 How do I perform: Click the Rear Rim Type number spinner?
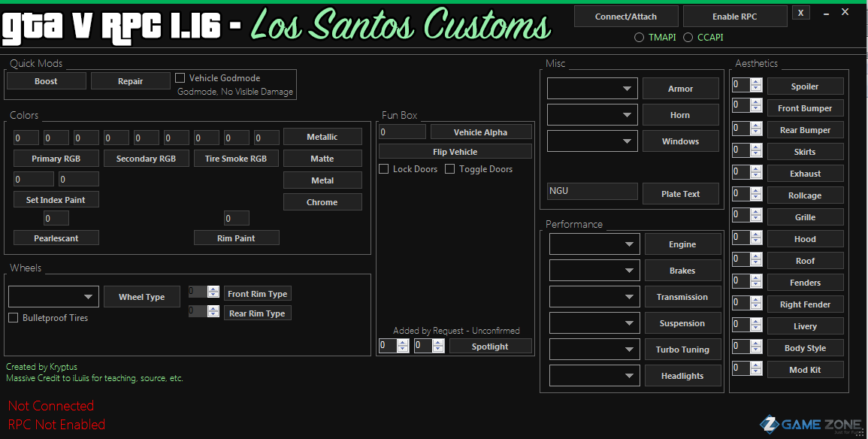(204, 311)
